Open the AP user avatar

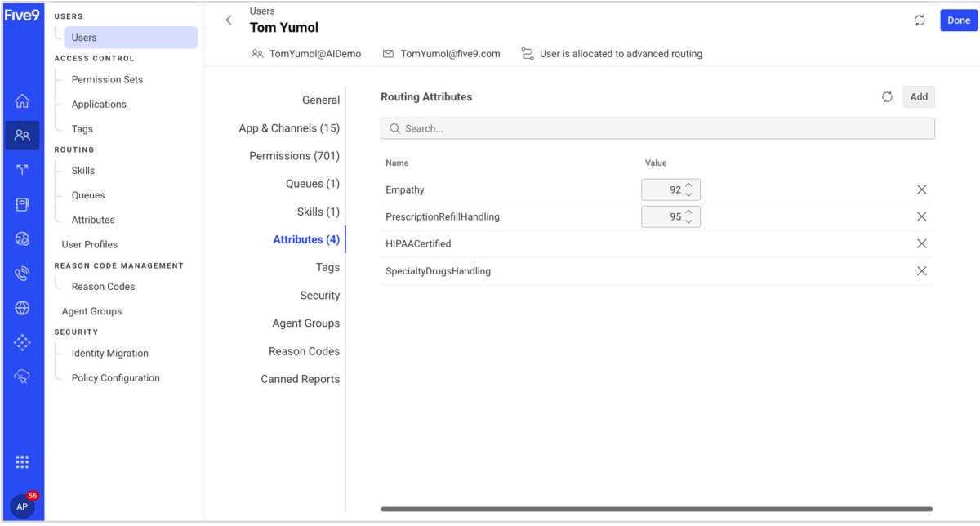point(22,506)
